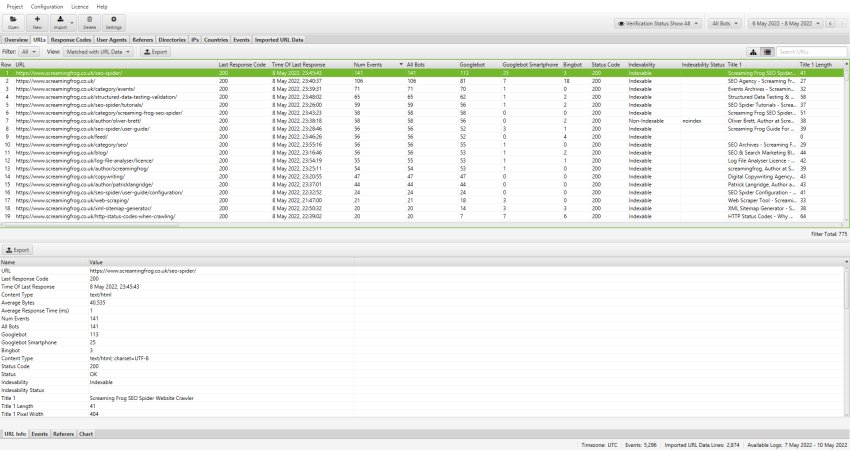
Task: Click the Filter Total 775 label
Action: coord(829,234)
